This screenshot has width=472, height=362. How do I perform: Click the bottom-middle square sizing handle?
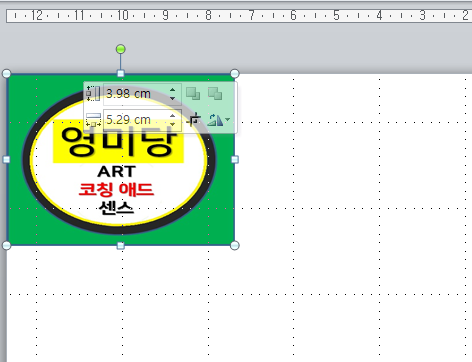point(121,246)
